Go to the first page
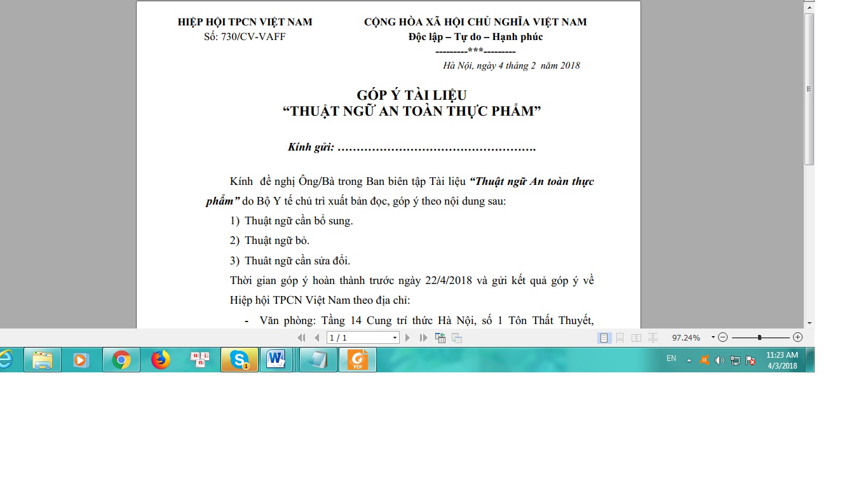Image resolution: width=868 pixels, height=488 pixels. point(301,338)
